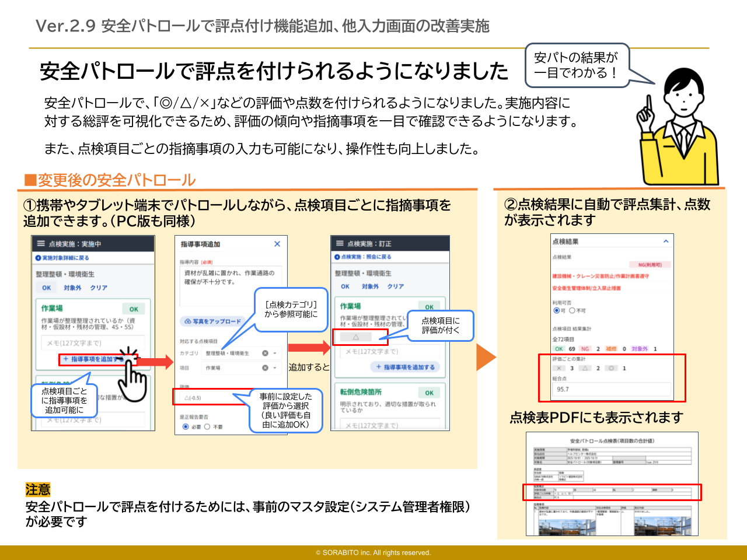Click back arrow 実施対象詳細に戻る
The height and width of the screenshot is (560, 747).
[39, 258]
